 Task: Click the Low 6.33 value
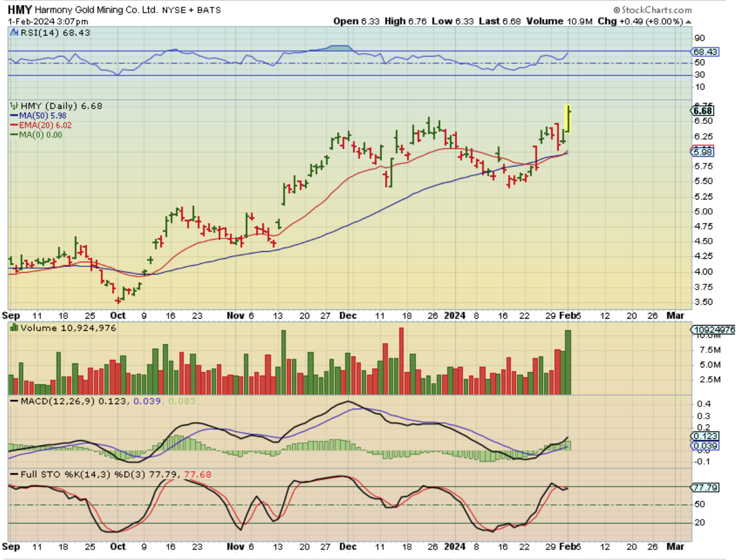tap(453, 21)
